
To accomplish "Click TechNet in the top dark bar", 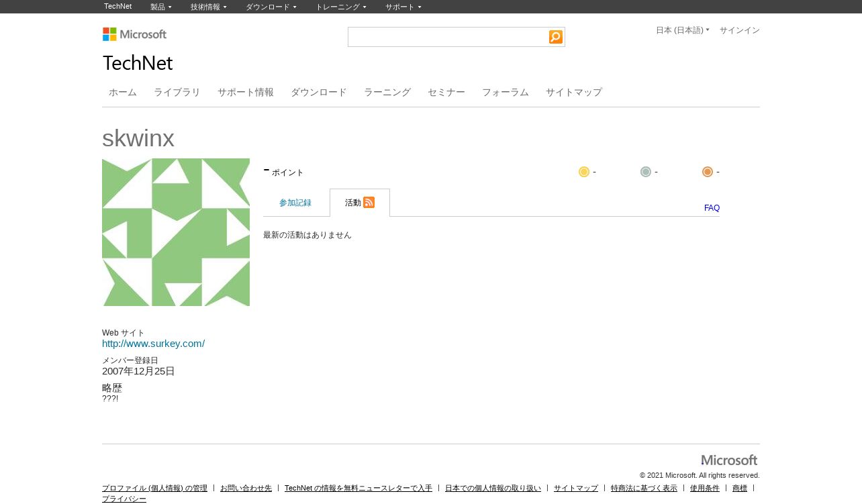I will (117, 6).
